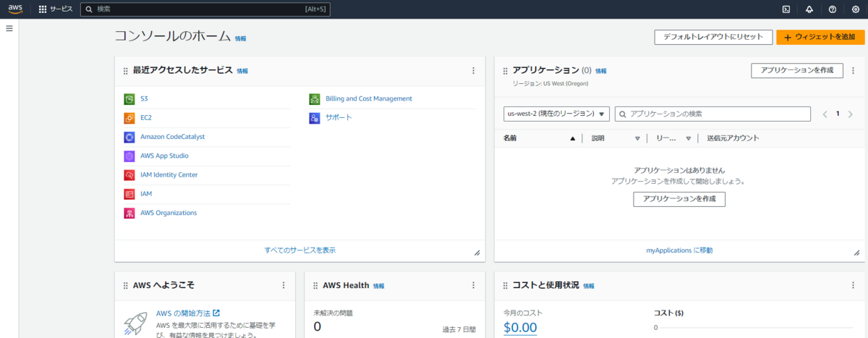This screenshot has width=868, height=338.
Task: Open IAM Identity Center link
Action: point(169,174)
